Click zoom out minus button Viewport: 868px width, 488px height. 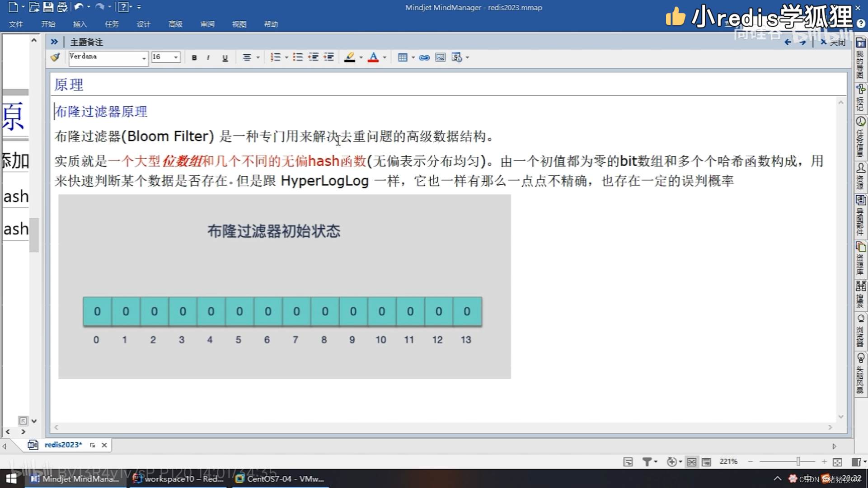pyautogui.click(x=751, y=461)
